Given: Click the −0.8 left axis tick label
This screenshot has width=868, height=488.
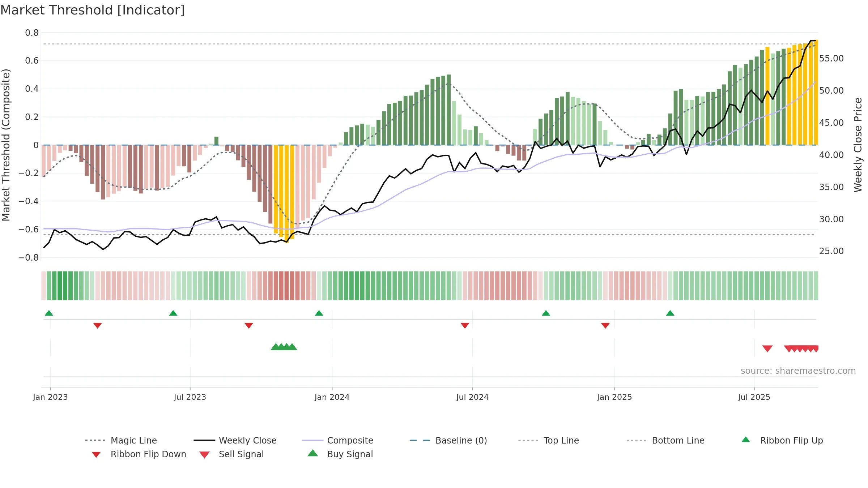Looking at the screenshot, I should 29,257.
